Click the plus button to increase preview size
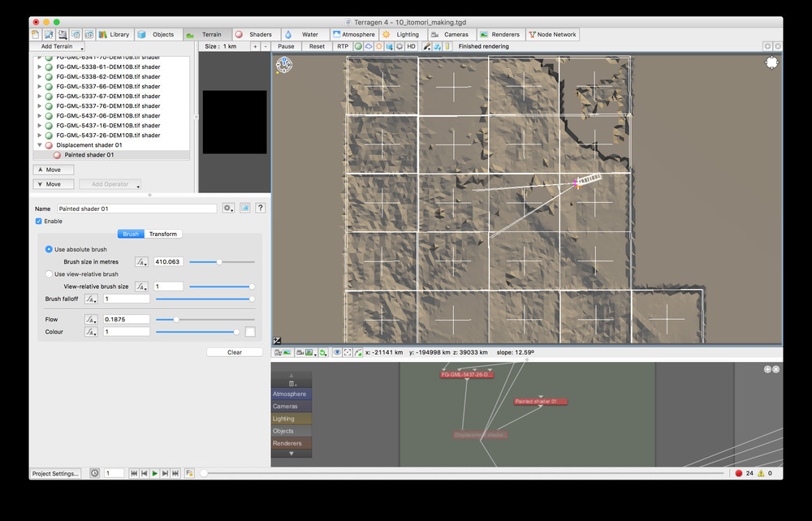Viewport: 812px width, 521px height. click(255, 46)
